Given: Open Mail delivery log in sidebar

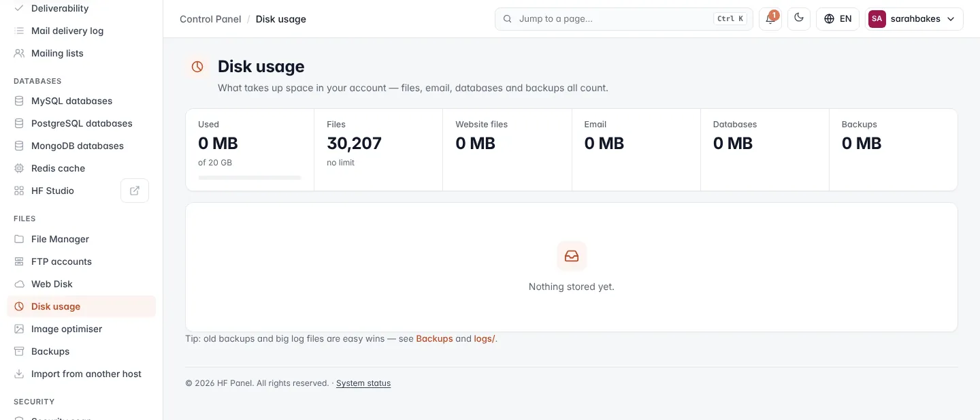Looking at the screenshot, I should click(82, 31).
